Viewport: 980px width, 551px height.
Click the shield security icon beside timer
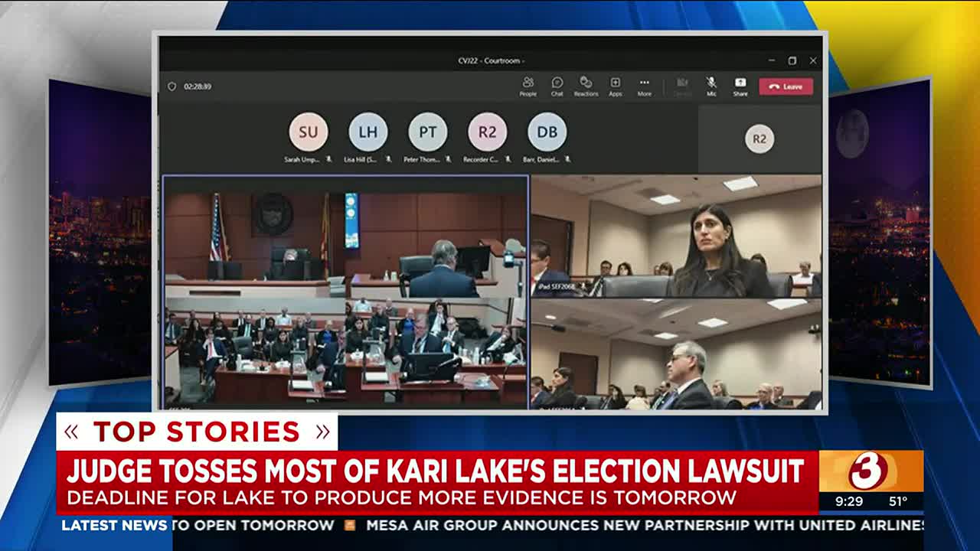point(171,86)
